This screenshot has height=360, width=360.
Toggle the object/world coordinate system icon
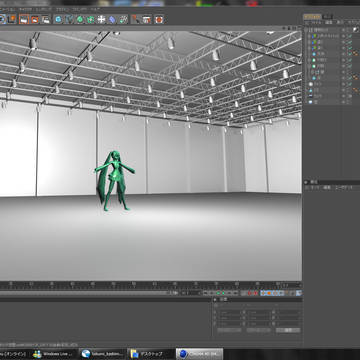coord(12,19)
